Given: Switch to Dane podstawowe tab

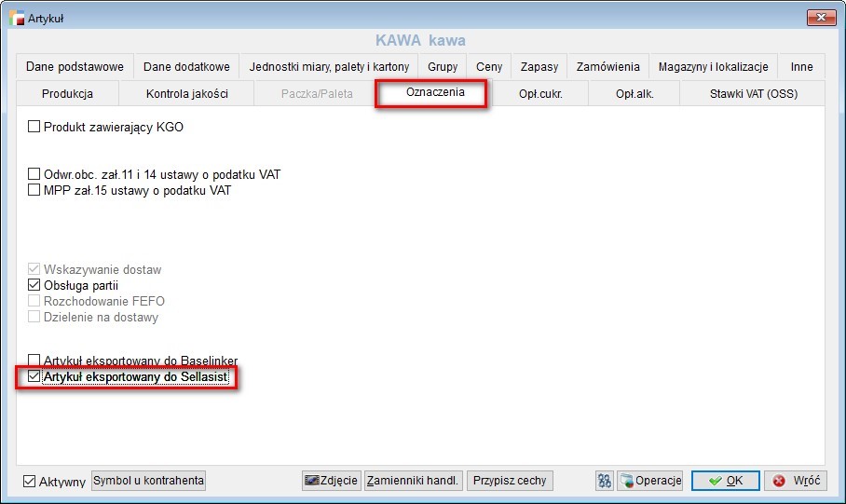Looking at the screenshot, I should [75, 66].
